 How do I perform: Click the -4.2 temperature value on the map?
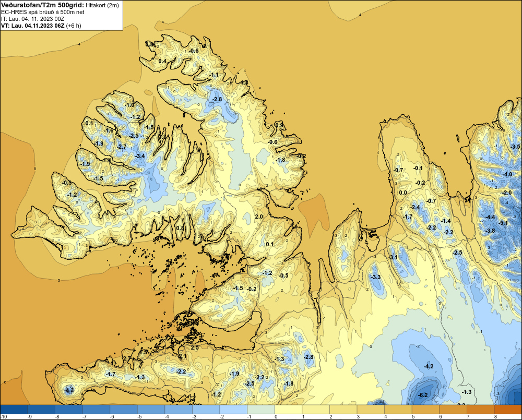(x=429, y=366)
